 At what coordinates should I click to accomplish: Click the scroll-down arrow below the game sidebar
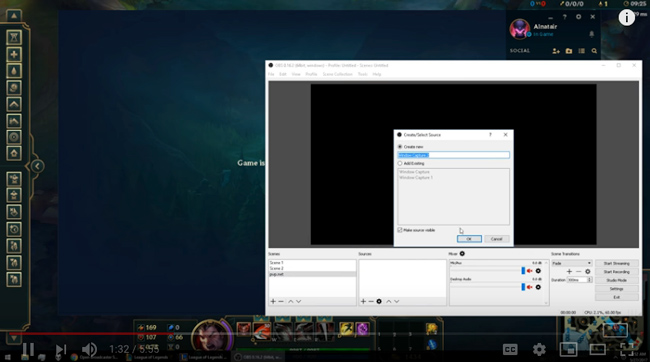coord(14,338)
